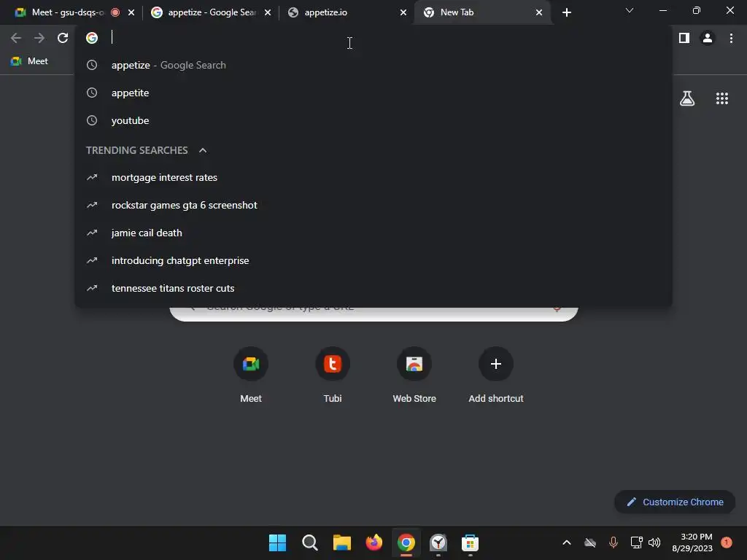Close the Meet gsu-dsqs tab
Viewport: 747px width, 560px height.
coord(131,12)
